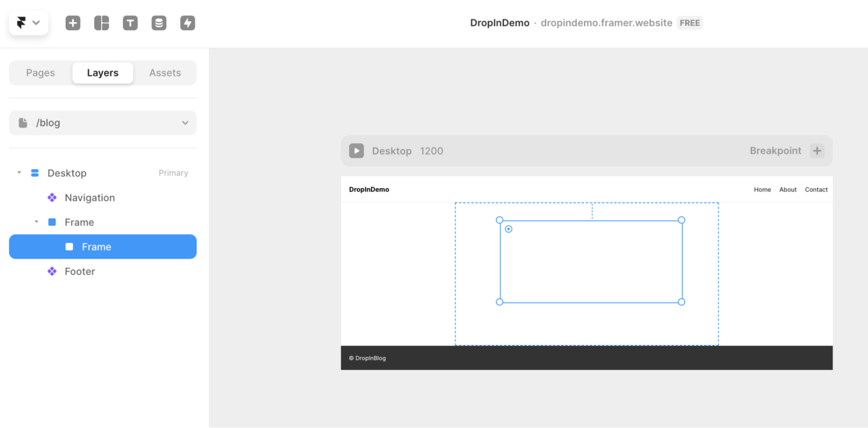Click the Home nav link

coord(763,190)
